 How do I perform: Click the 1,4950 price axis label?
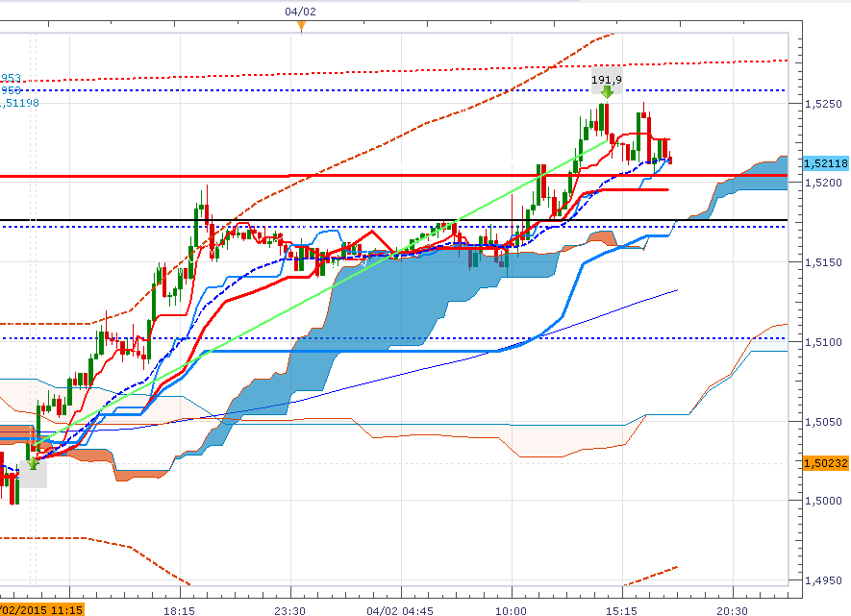click(x=823, y=580)
